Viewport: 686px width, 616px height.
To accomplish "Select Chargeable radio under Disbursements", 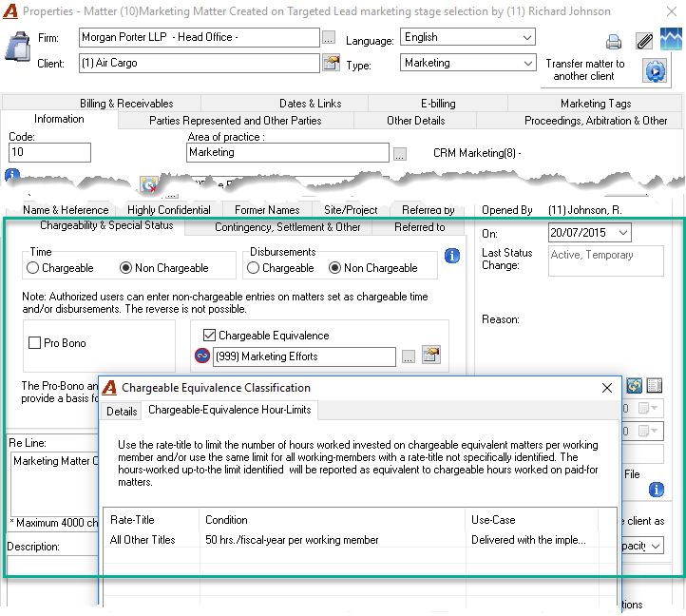I will [253, 267].
